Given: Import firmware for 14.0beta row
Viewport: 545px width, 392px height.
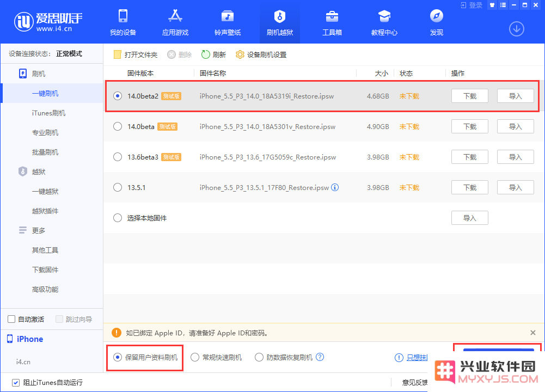Looking at the screenshot, I should point(516,126).
